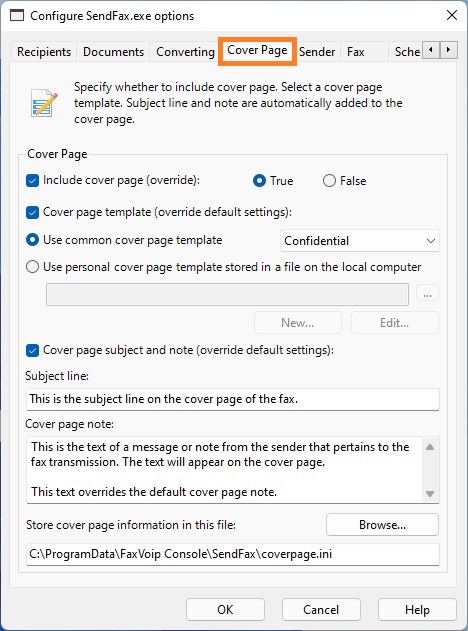
Task: Click the note scrollbar up arrow
Action: point(430,447)
